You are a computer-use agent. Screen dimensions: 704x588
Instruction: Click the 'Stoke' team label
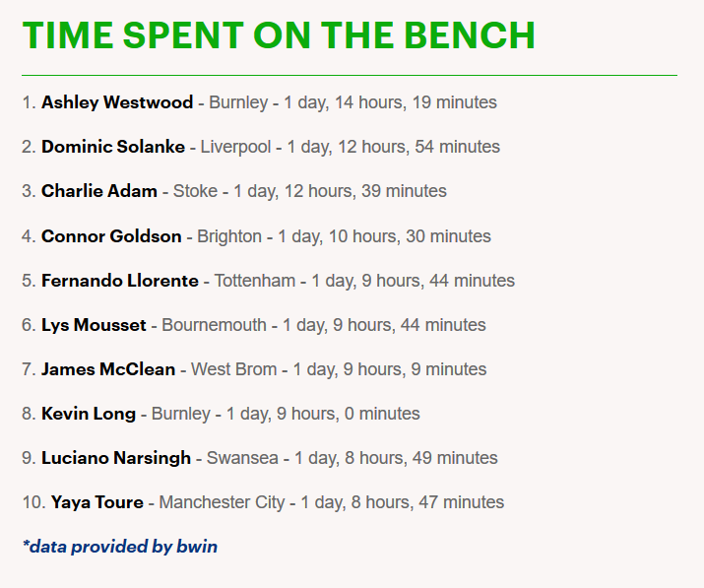(x=195, y=191)
